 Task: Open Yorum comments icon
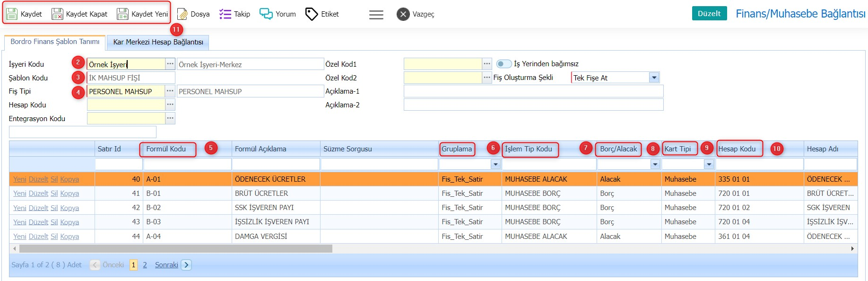(x=266, y=14)
